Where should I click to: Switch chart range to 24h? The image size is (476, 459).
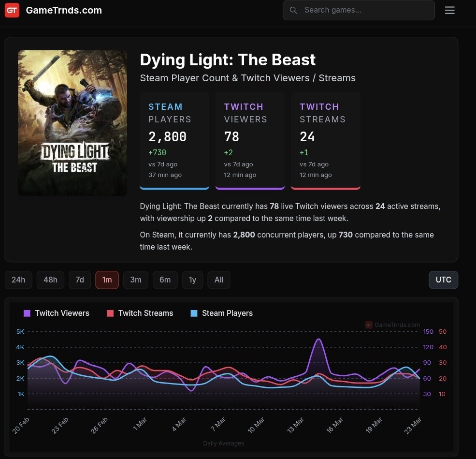point(18,280)
